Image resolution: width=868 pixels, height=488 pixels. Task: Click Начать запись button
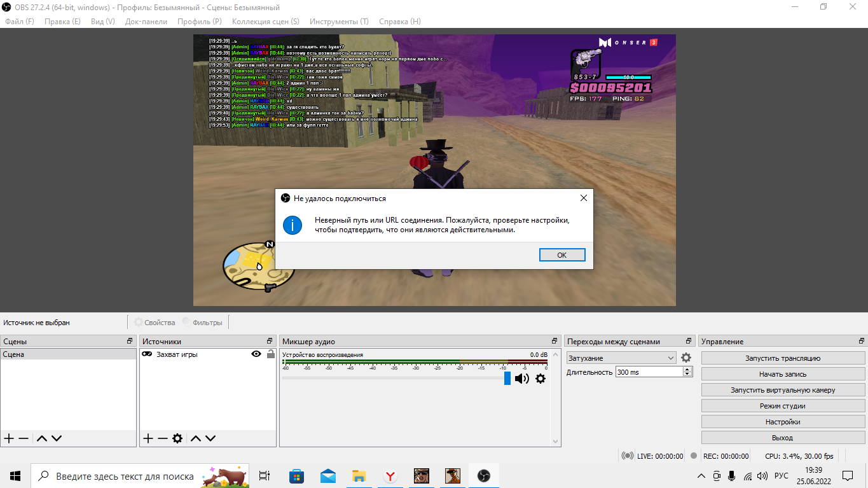[783, 374]
